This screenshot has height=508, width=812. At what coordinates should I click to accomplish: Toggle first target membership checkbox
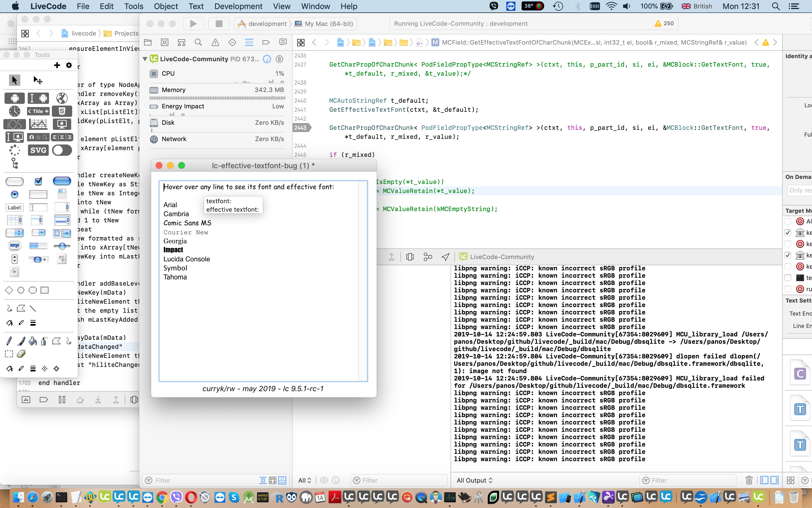coord(788,222)
